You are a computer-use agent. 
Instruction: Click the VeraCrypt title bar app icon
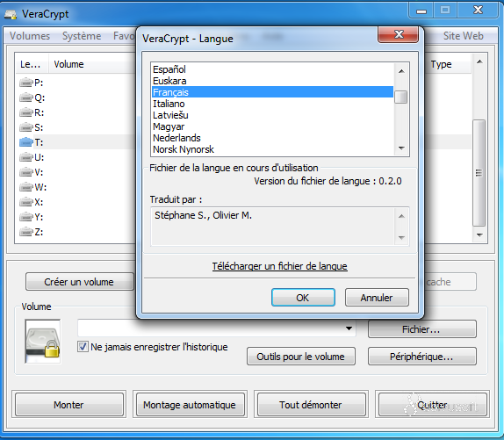coord(11,15)
